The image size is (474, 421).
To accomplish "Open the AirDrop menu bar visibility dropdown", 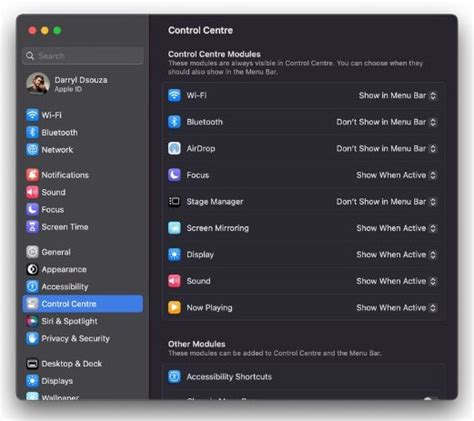I will tap(386, 148).
